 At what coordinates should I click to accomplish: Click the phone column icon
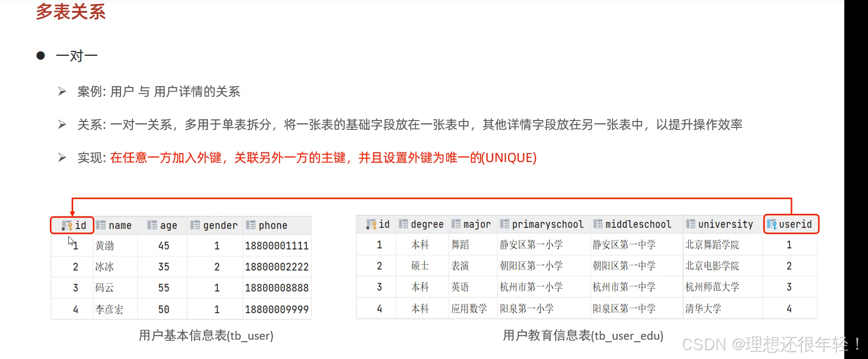click(251, 225)
